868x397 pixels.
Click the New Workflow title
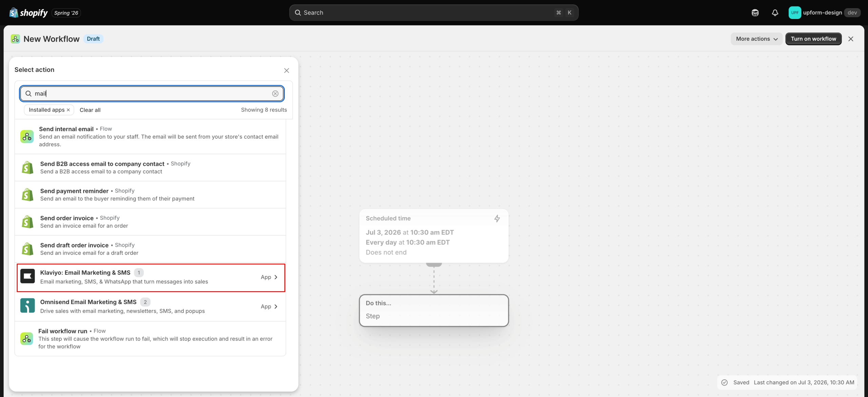(x=52, y=39)
